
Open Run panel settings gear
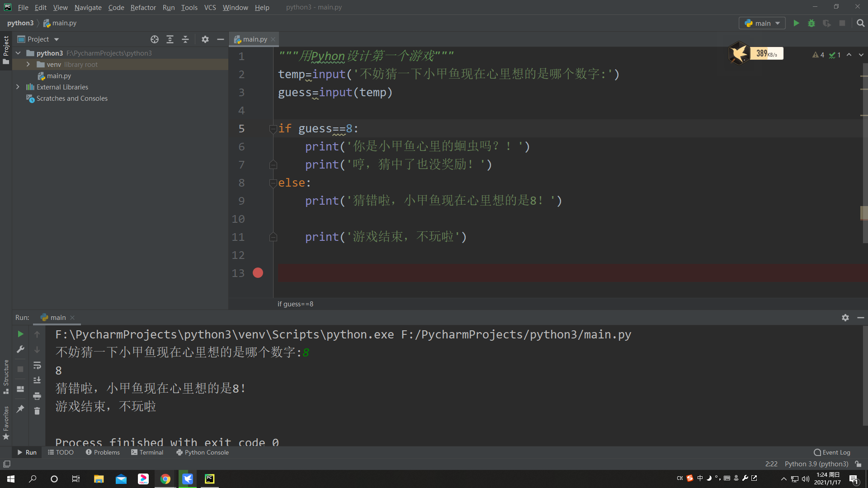point(845,318)
